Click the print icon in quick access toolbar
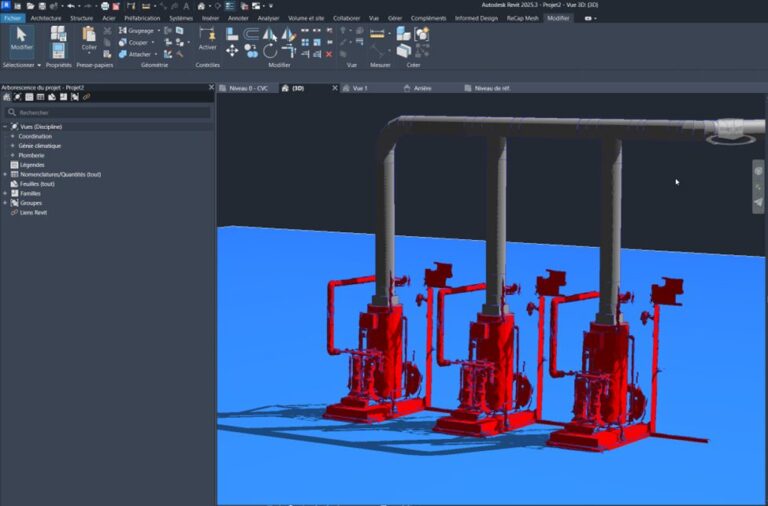 (x=104, y=6)
